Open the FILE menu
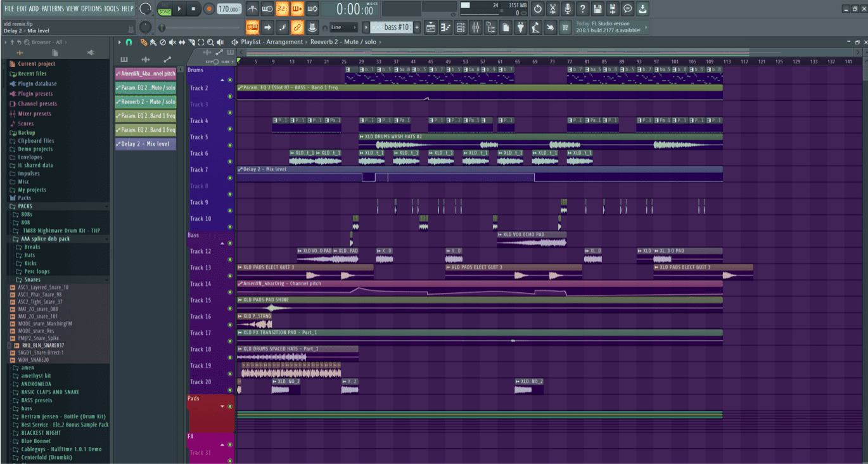This screenshot has height=464, width=868. [x=9, y=9]
